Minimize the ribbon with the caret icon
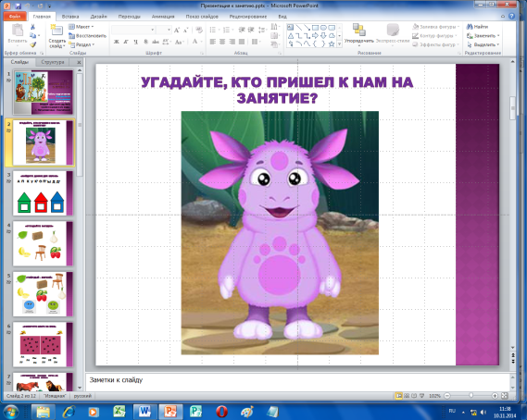 click(x=503, y=16)
